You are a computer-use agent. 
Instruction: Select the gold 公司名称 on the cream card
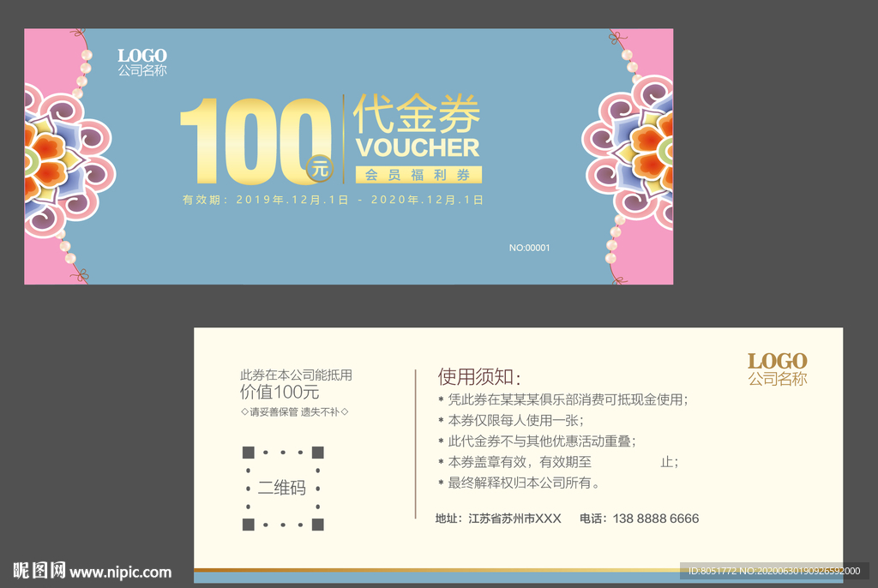coord(777,379)
